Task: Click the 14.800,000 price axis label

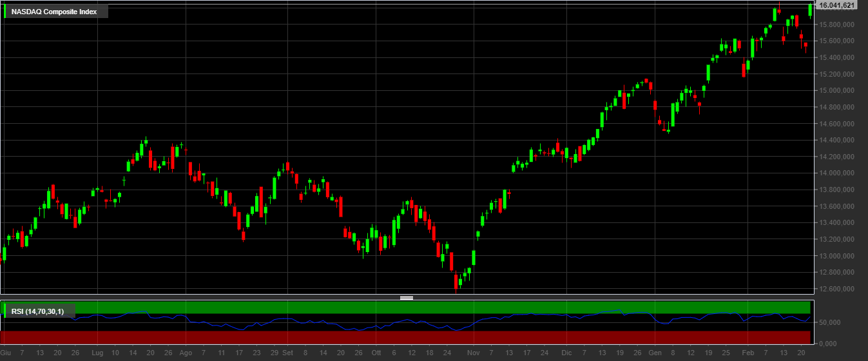Action: point(836,107)
